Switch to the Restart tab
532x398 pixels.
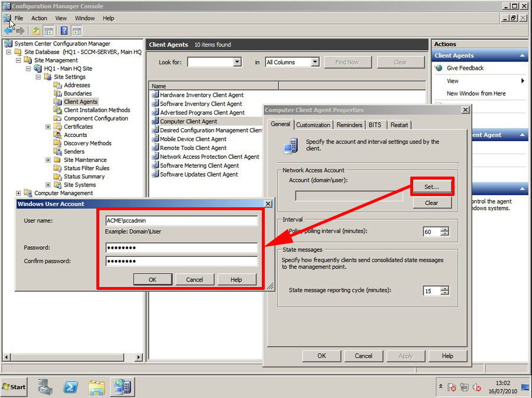tap(399, 125)
